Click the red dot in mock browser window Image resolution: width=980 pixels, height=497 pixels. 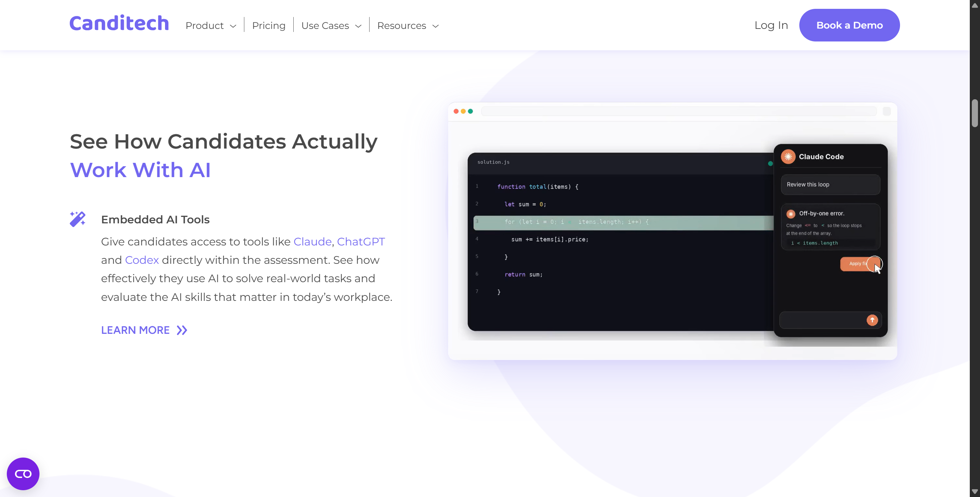[456, 111]
